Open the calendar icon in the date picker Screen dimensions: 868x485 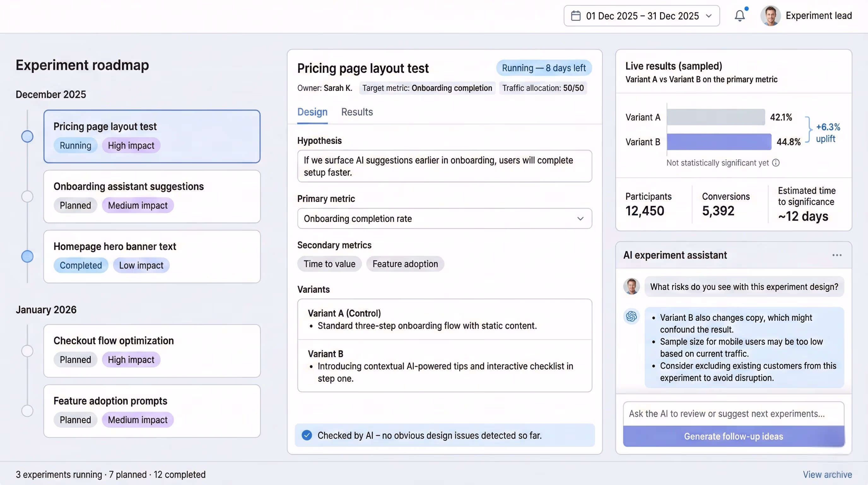pos(576,15)
